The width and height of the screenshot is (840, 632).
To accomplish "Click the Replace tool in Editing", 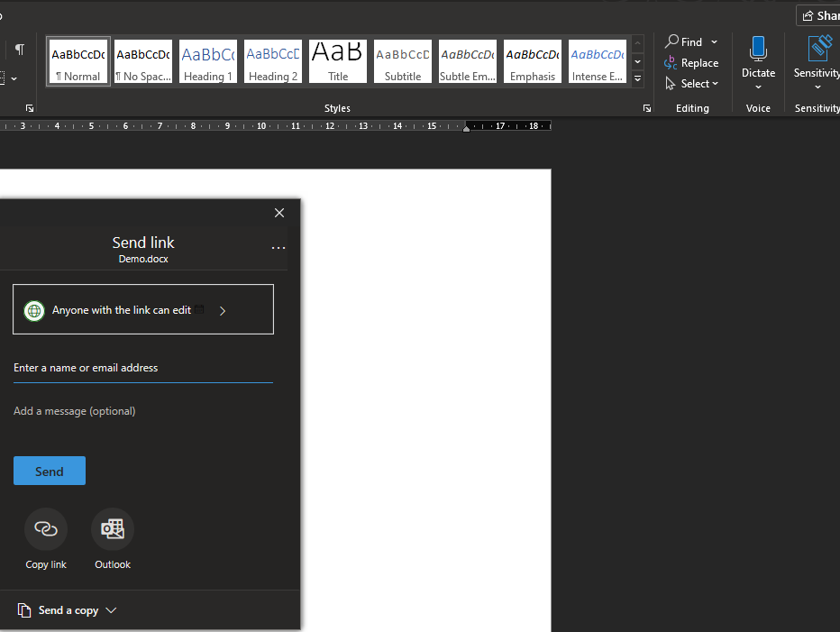I will tap(691, 63).
